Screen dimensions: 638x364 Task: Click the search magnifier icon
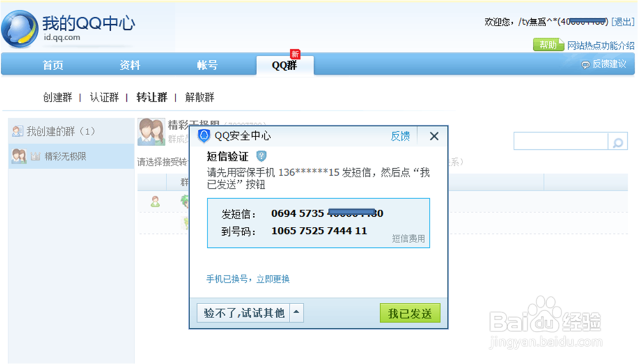pos(618,142)
